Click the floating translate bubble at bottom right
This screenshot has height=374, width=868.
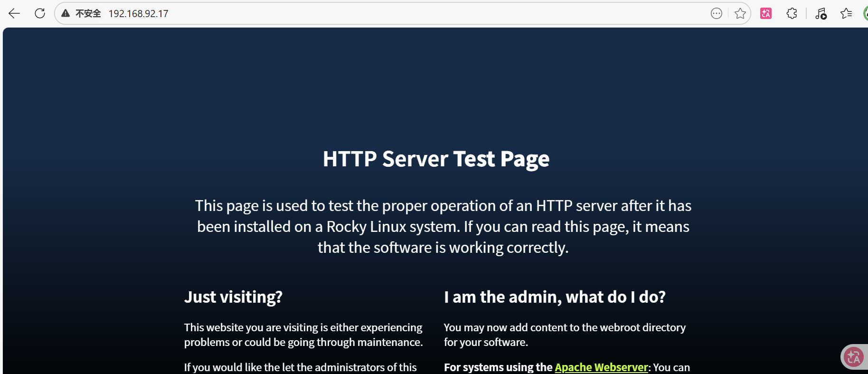click(854, 357)
